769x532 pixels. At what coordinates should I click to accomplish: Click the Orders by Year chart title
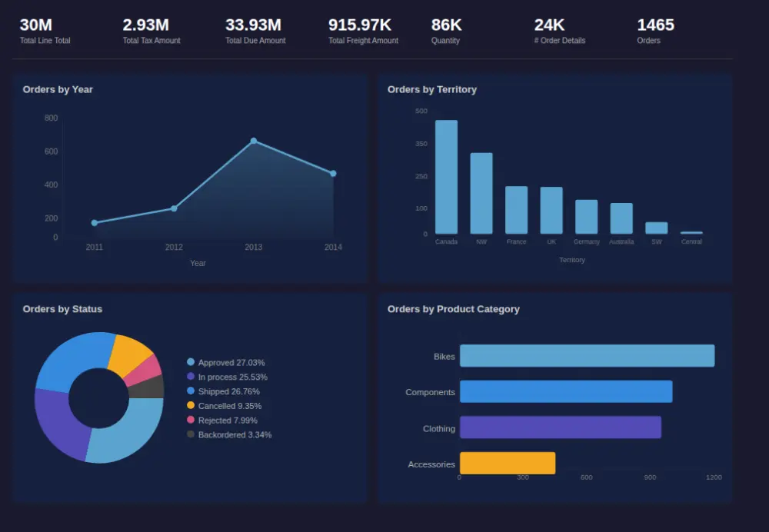58,90
